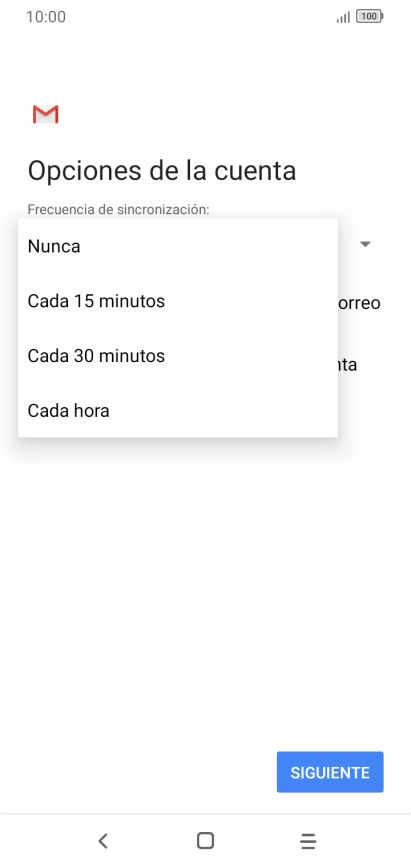This screenshot has width=411, height=868.
Task: Tap the partially hidden text ending in orreo
Action: click(x=359, y=303)
